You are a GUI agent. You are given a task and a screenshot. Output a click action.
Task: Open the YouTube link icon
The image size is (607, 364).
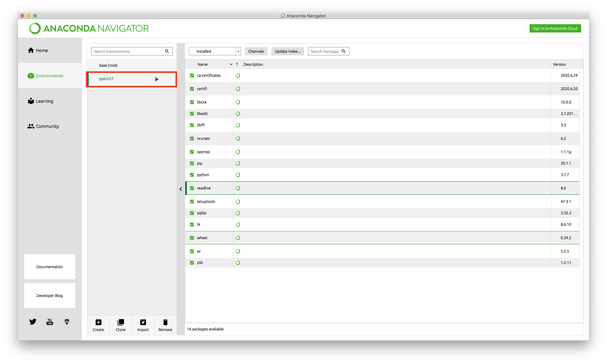[x=50, y=322]
